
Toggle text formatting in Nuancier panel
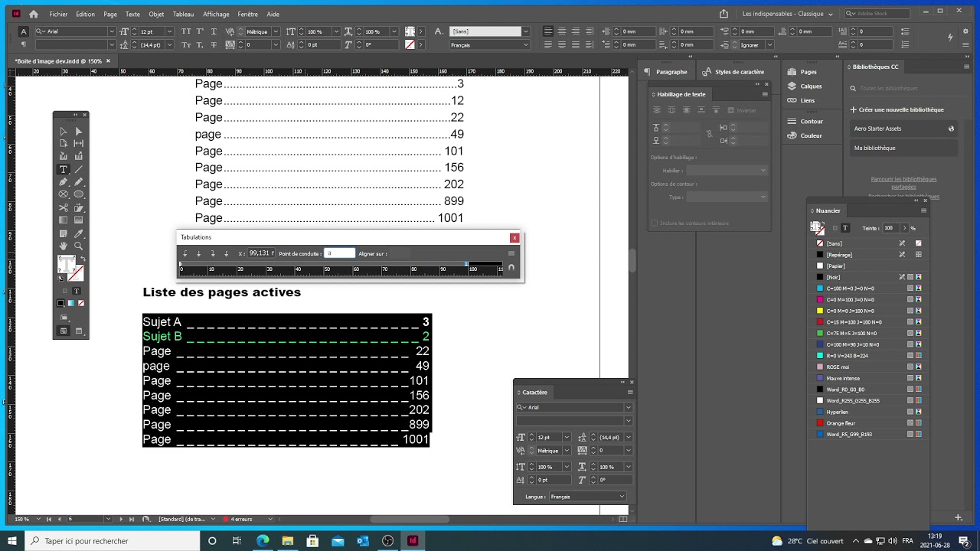(x=845, y=228)
